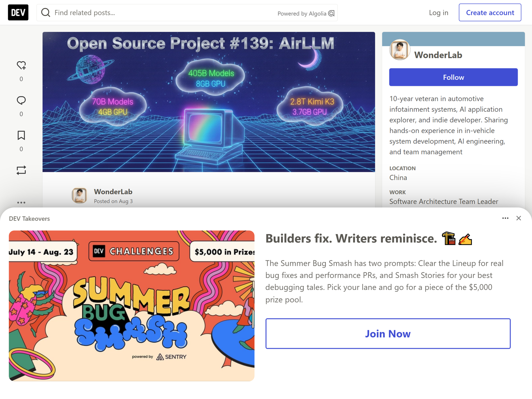Viewport: 532px width, 399px height.
Task: Open the DEV logo homepage
Action: (x=18, y=13)
